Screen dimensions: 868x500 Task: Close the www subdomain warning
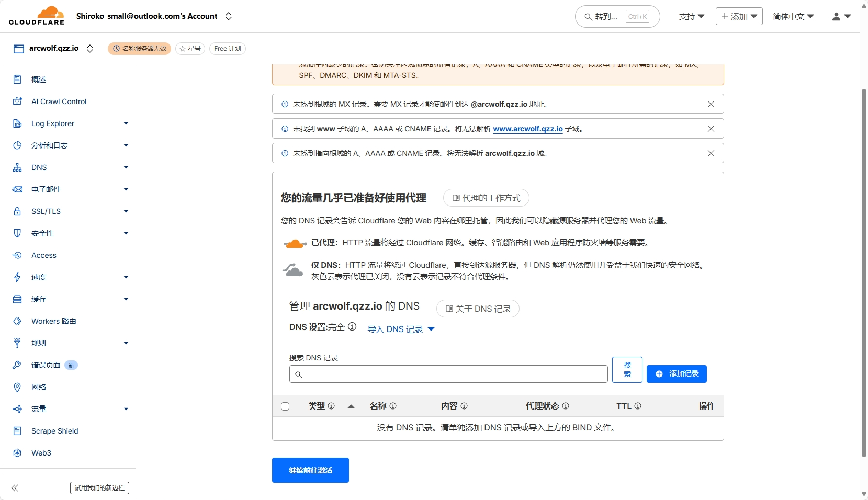click(711, 129)
